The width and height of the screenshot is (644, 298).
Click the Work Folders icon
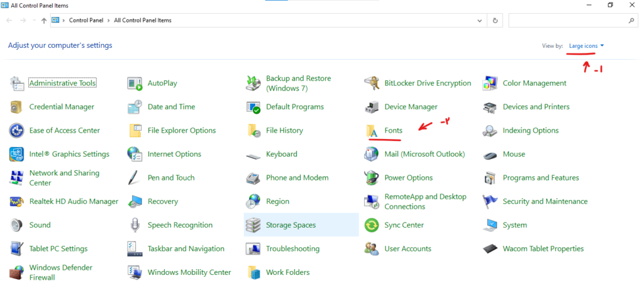[253, 273]
